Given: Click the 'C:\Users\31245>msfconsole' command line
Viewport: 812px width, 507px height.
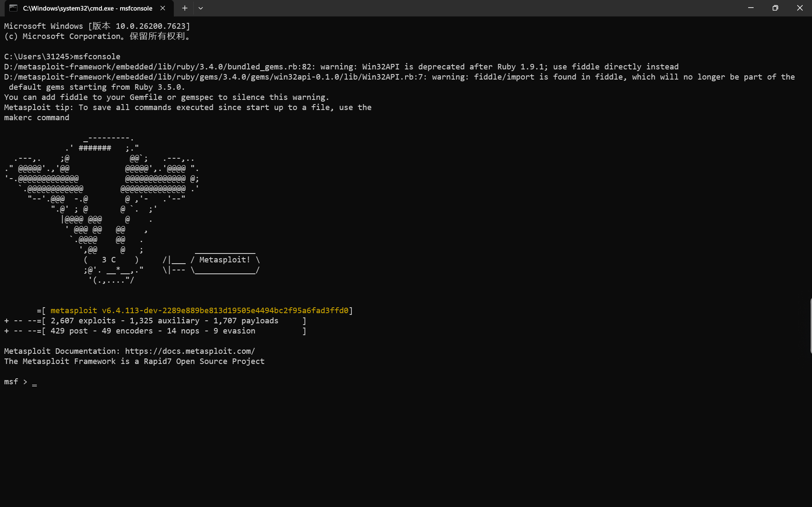Looking at the screenshot, I should pyautogui.click(x=62, y=57).
